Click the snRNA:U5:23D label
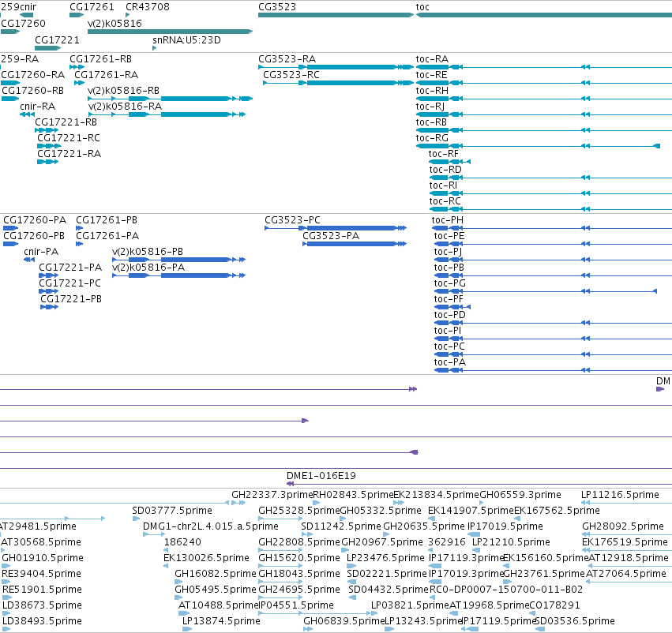Image resolution: width=672 pixels, height=633 pixels. click(186, 39)
